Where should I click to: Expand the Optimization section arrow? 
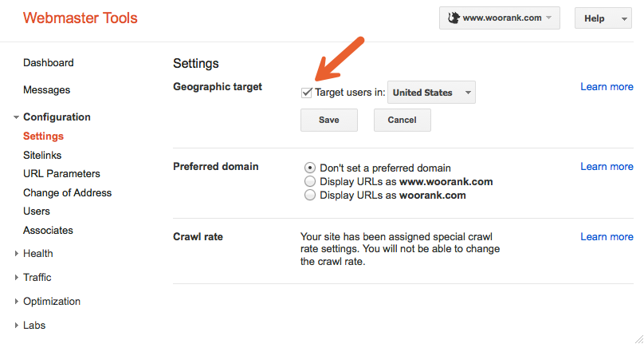click(x=17, y=301)
